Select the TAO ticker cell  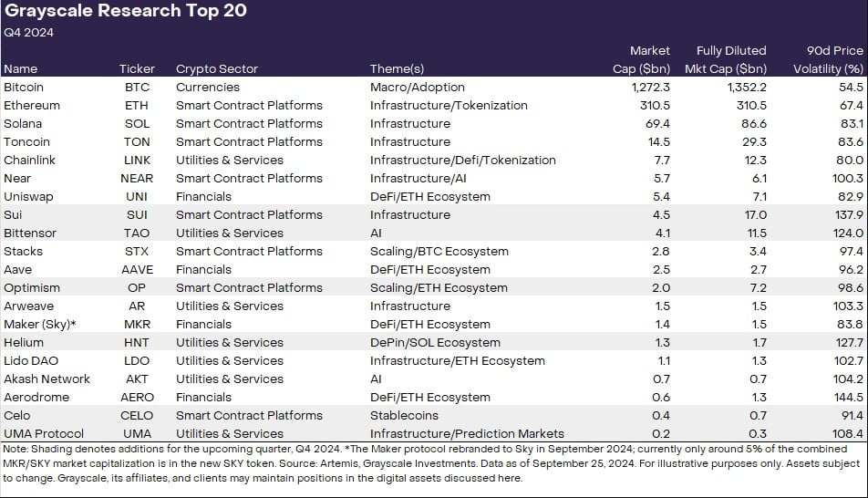137,233
